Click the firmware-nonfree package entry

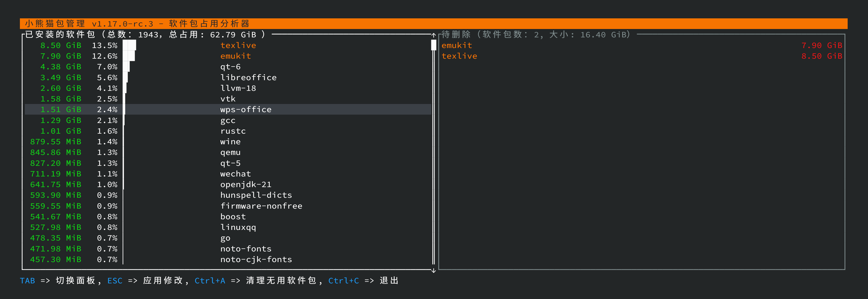click(x=261, y=206)
